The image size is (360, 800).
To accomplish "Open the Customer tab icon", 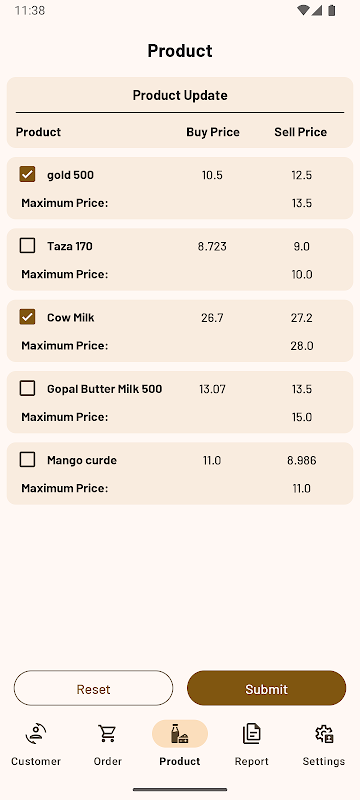I will point(36,734).
